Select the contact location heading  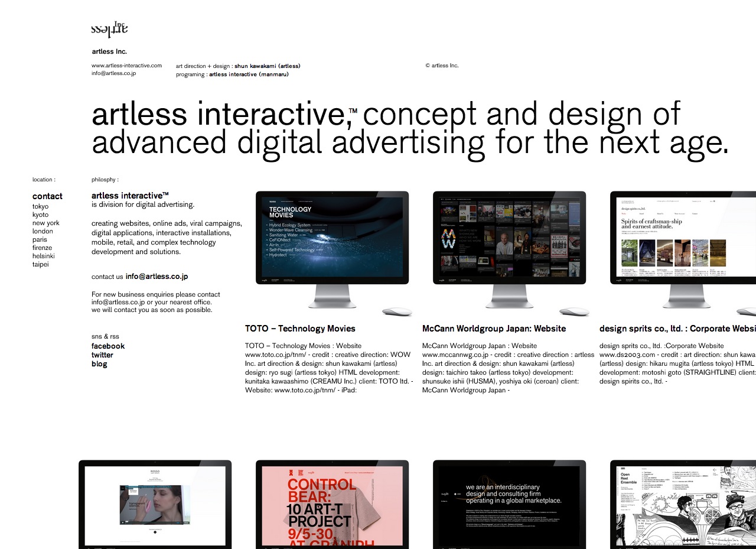[x=47, y=196]
